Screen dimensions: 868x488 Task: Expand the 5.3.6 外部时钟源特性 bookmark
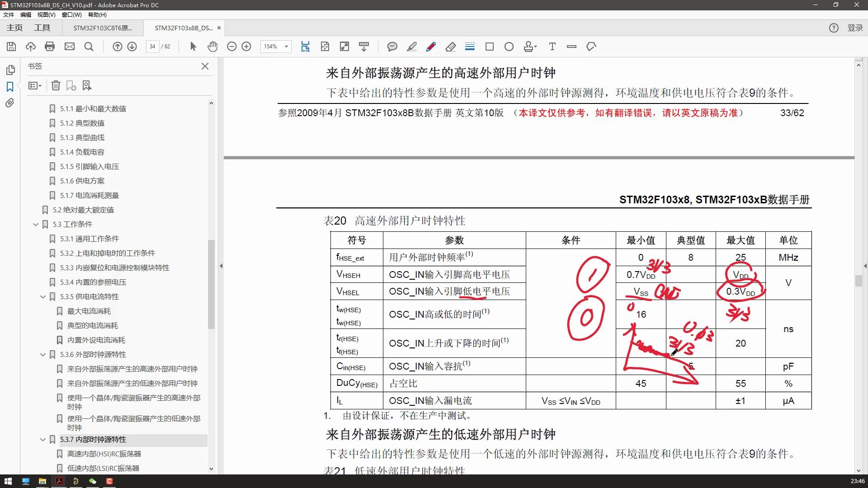(43, 354)
